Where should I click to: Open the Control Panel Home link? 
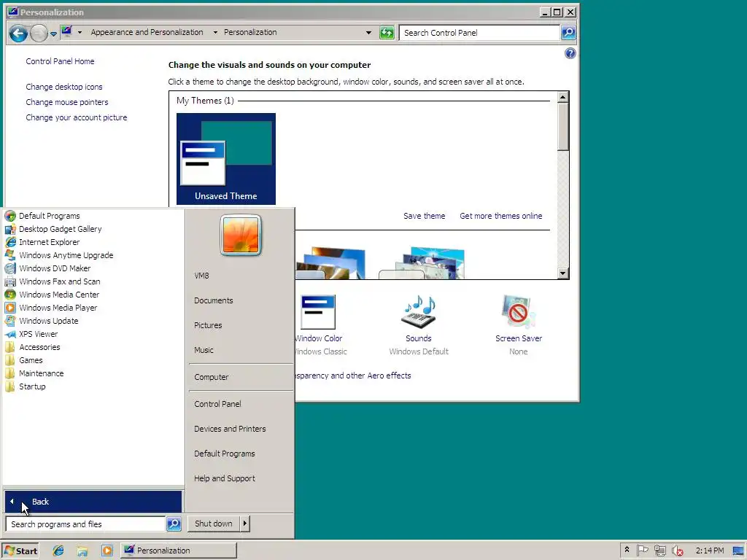coord(60,61)
